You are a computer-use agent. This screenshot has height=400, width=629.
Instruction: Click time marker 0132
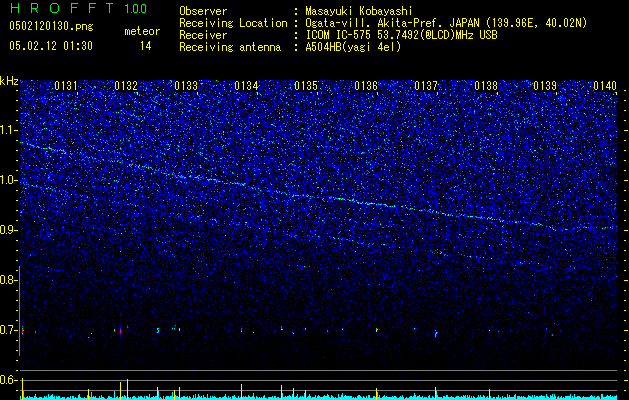126,85
